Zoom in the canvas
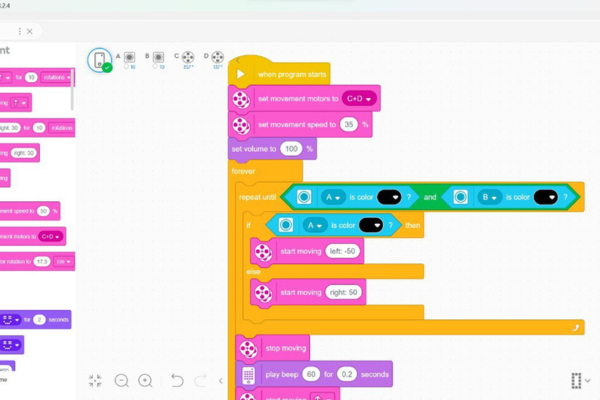 (x=146, y=380)
